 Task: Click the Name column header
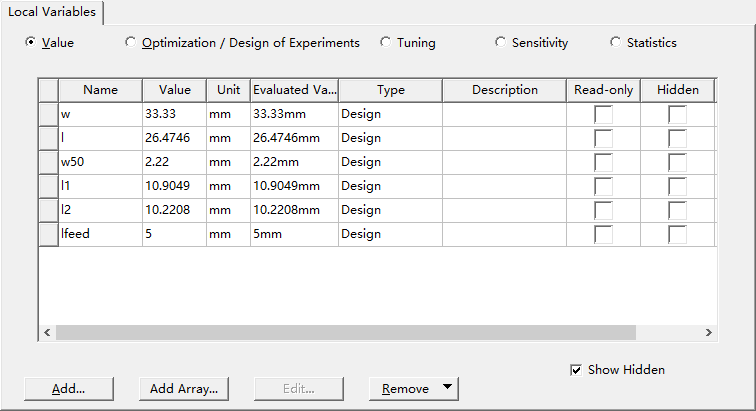tap(100, 90)
